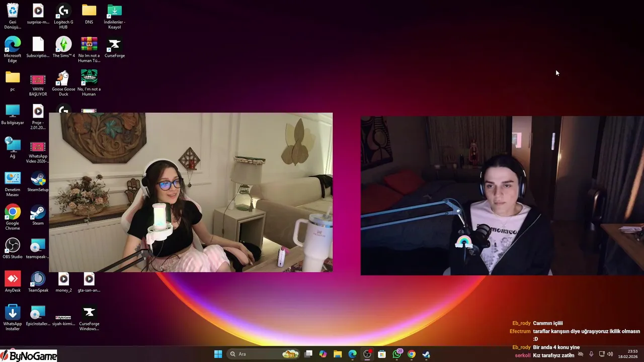Launch Microsoft Edge from the desktop
The width and height of the screenshot is (644, 362).
(x=13, y=50)
